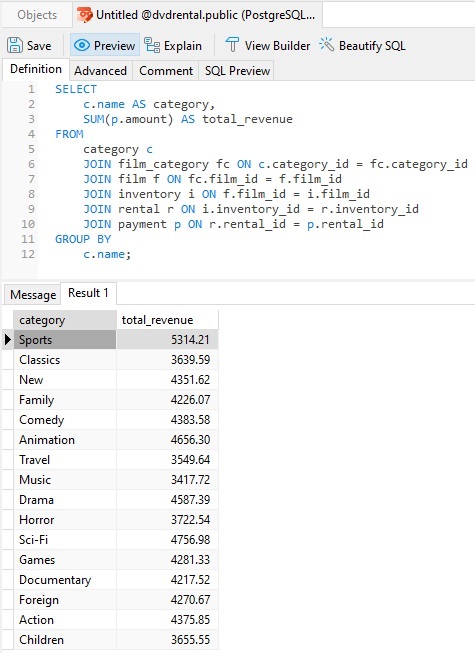
Task: Click revenue value 4226.07
Action: tap(190, 399)
